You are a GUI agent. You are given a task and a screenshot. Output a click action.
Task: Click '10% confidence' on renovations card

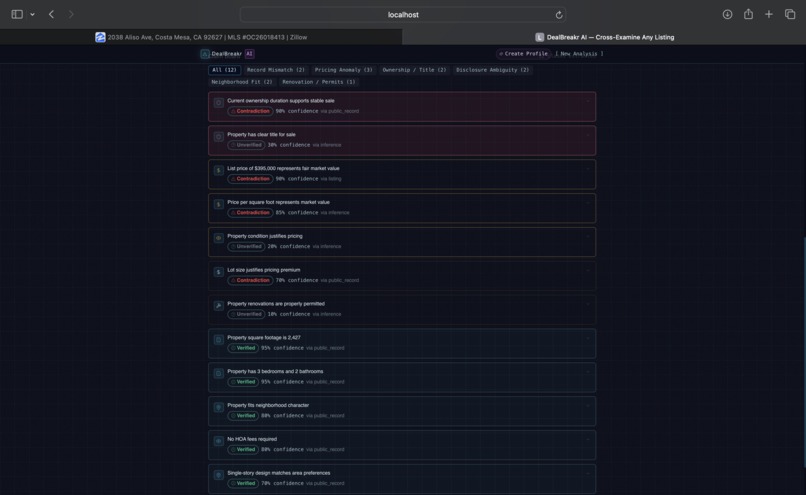pyautogui.click(x=289, y=314)
